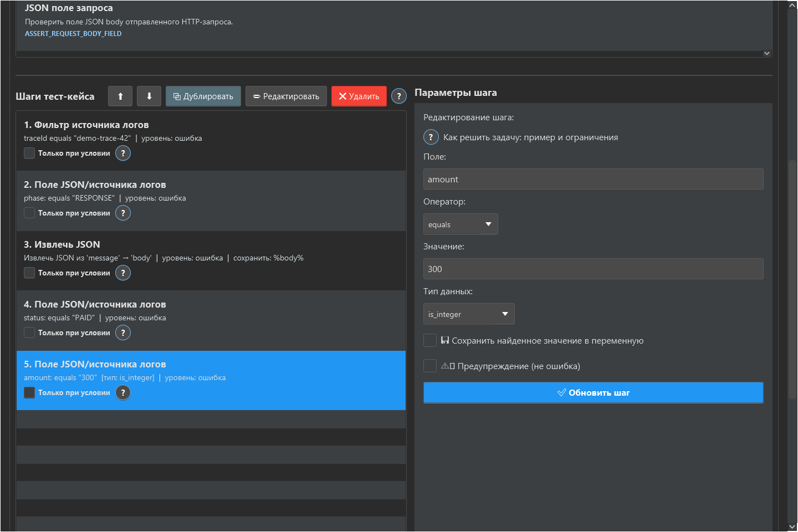Open help icon in step 5 amount row
798x532 pixels.
123,393
